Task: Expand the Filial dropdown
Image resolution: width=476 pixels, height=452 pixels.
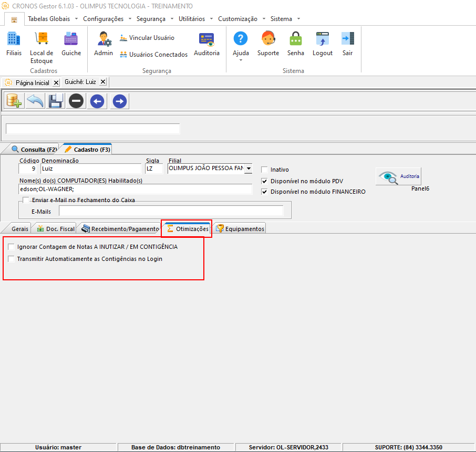Action: pyautogui.click(x=249, y=169)
